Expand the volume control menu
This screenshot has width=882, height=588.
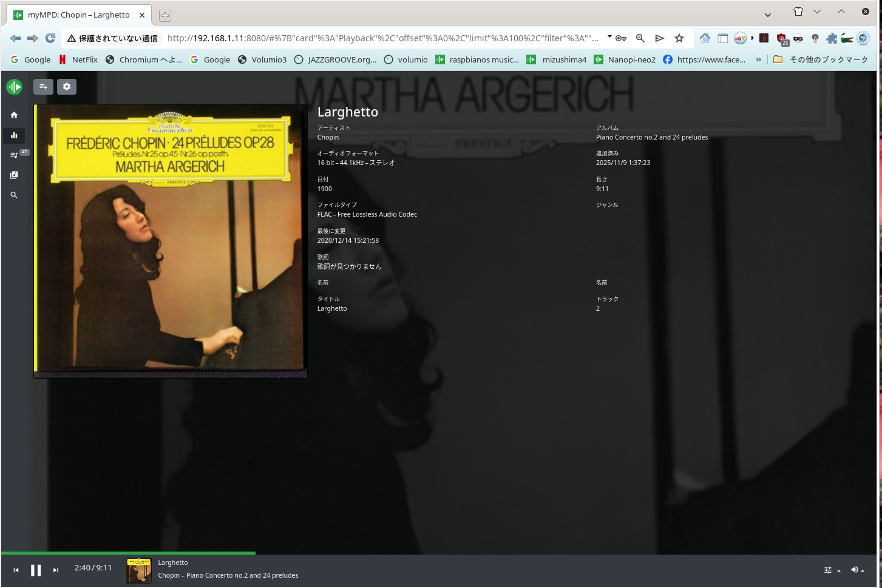(857, 570)
